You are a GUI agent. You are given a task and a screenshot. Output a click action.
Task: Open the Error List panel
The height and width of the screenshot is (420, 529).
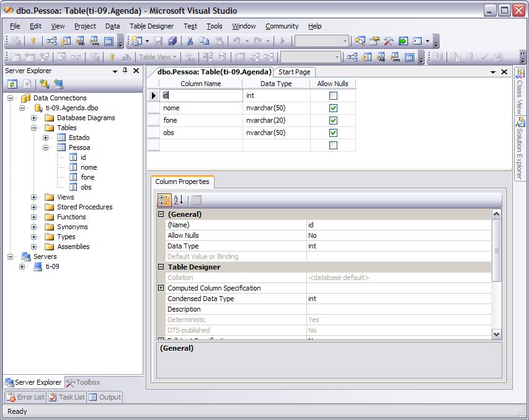(25, 397)
